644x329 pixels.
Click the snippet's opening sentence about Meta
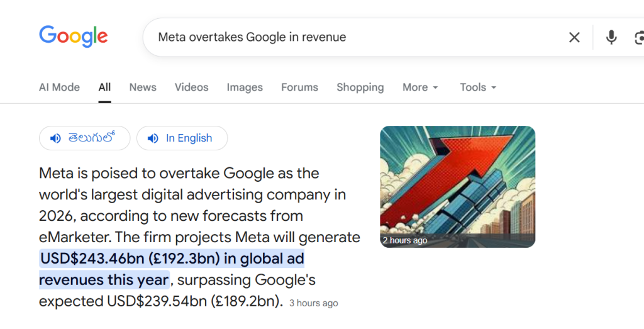point(179,174)
